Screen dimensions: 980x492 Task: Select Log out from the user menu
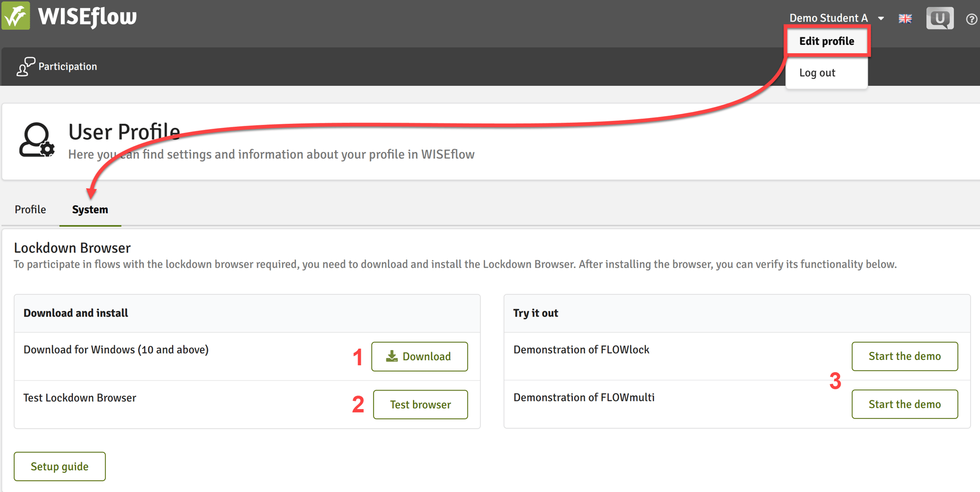click(817, 73)
